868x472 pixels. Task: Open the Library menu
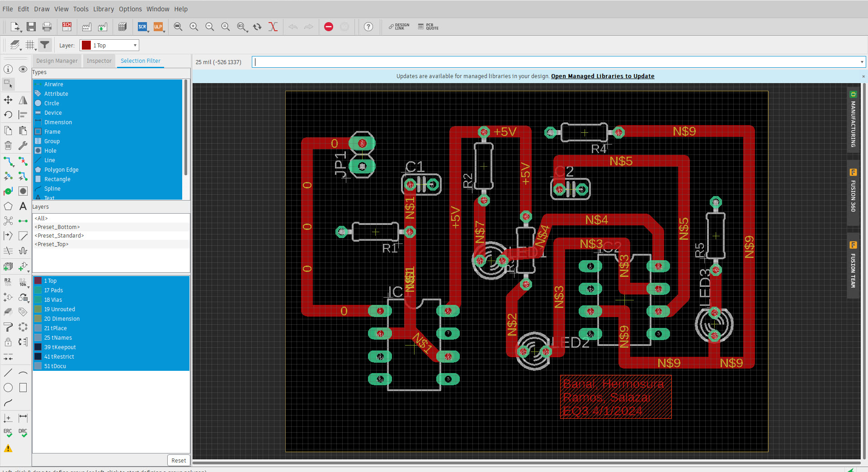104,9
